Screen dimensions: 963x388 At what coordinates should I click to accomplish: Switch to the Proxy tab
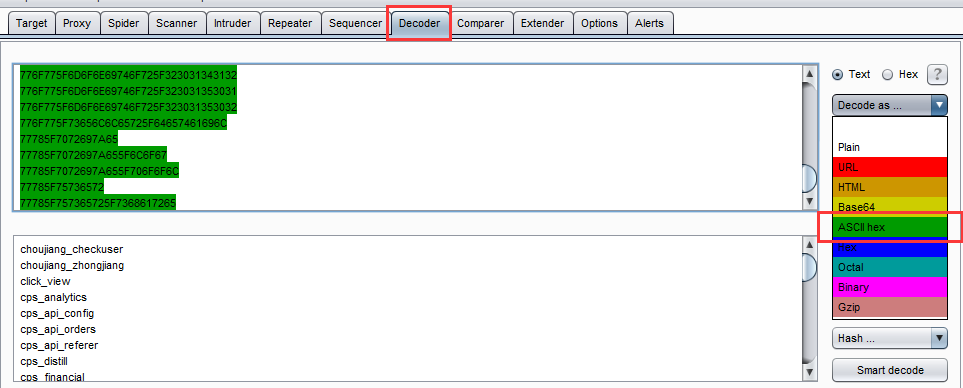click(x=77, y=23)
